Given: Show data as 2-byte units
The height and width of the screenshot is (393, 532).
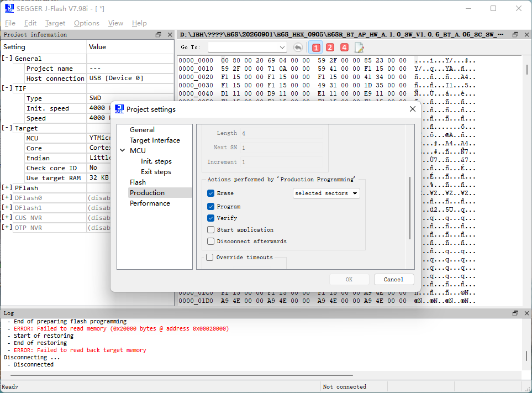Looking at the screenshot, I should [x=330, y=48].
